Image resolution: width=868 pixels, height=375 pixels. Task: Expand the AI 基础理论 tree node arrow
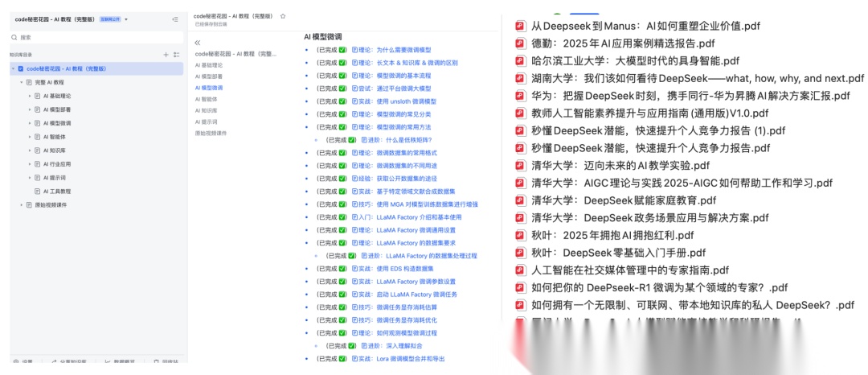pos(31,96)
